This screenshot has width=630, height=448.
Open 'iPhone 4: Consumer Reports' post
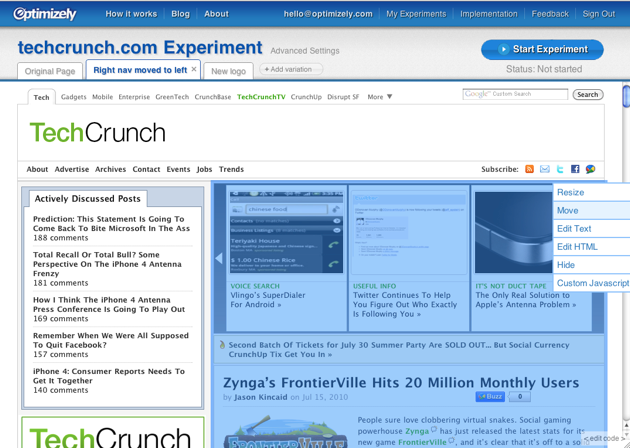click(109, 376)
